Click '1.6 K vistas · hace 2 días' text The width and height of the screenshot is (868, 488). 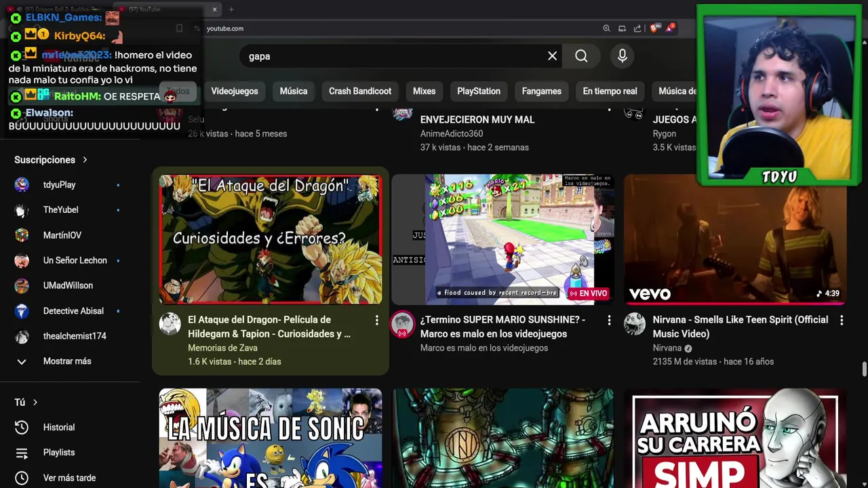coord(234,361)
